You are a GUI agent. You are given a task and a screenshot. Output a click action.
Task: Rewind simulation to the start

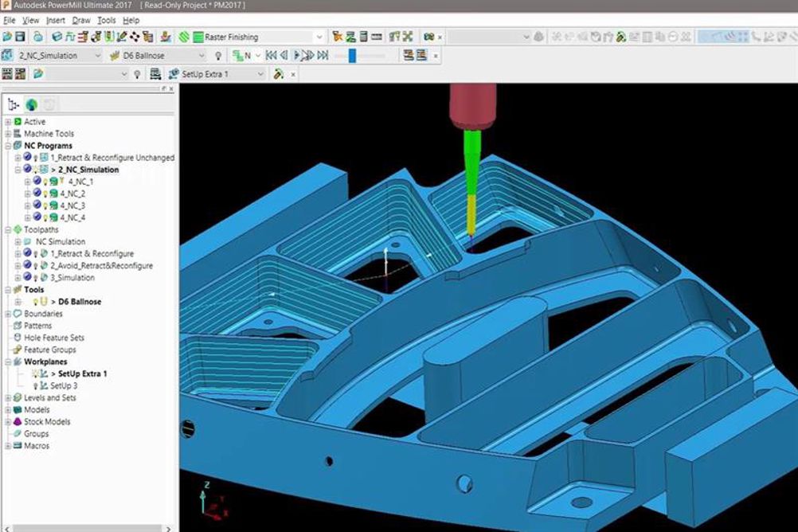(272, 56)
